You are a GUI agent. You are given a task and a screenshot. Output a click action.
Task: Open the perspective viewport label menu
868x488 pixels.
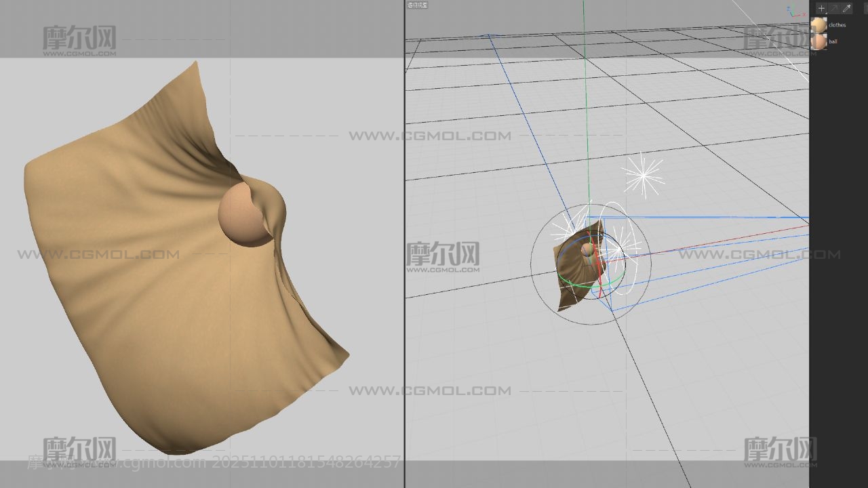point(417,5)
